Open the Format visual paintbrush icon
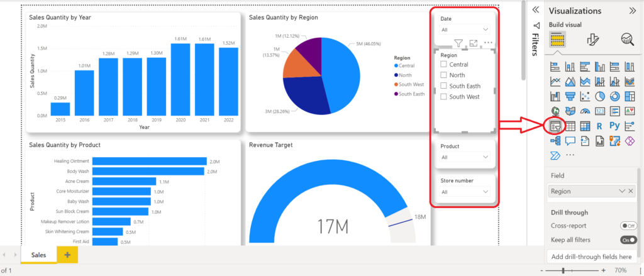 [592, 41]
